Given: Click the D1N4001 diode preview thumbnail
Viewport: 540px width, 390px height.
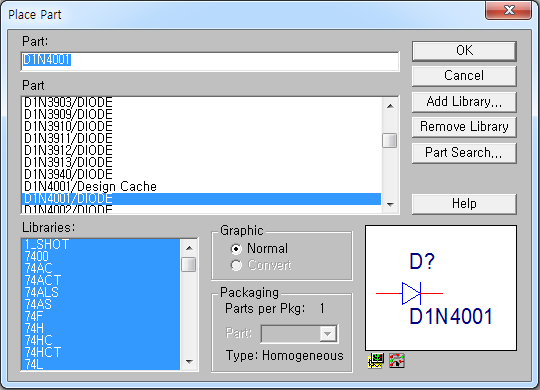Looking at the screenshot, I should pyautogui.click(x=441, y=288).
